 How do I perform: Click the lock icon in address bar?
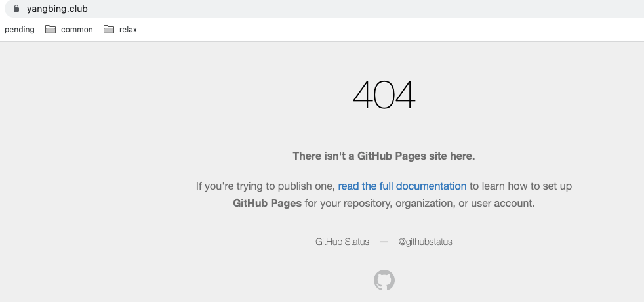(16, 9)
